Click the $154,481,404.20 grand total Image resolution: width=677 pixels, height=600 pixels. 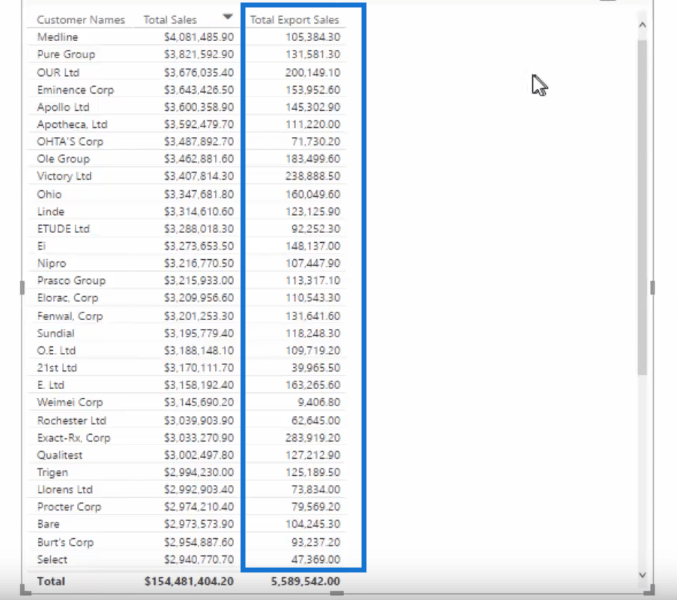coord(189,581)
